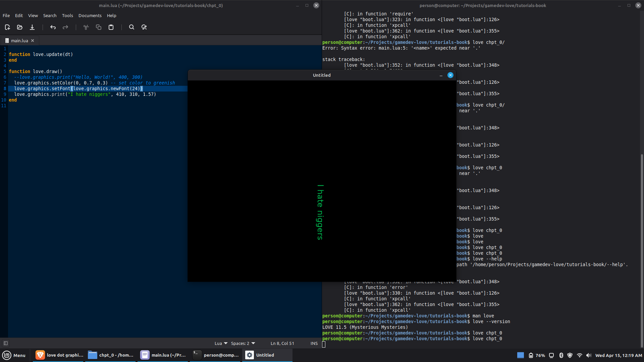Click the New Document toolbar icon
644x362 pixels.
(7, 27)
